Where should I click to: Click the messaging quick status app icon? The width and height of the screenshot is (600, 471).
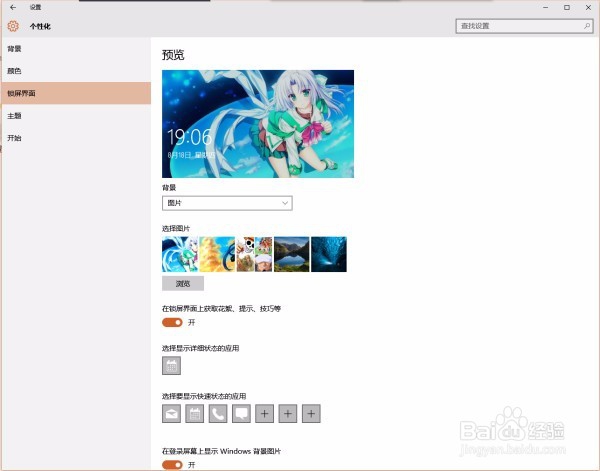pos(241,414)
